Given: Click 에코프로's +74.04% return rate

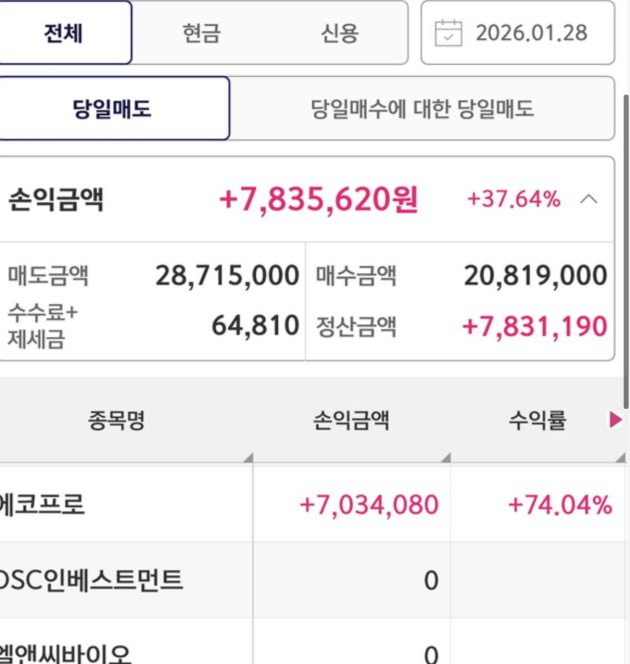Looking at the screenshot, I should click(559, 505).
